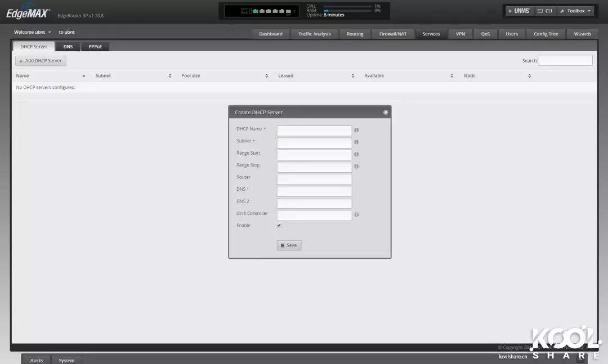Click the DHCP Name input field
Viewport: 608px width, 364px height.
[314, 131]
